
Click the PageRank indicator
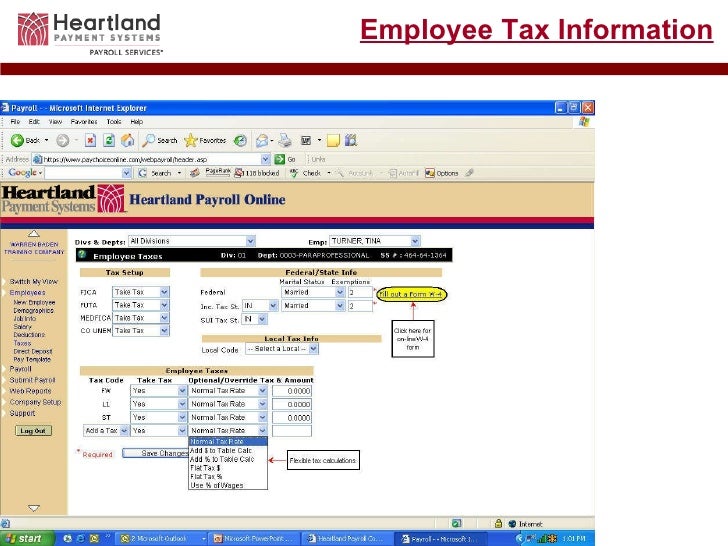[217, 173]
